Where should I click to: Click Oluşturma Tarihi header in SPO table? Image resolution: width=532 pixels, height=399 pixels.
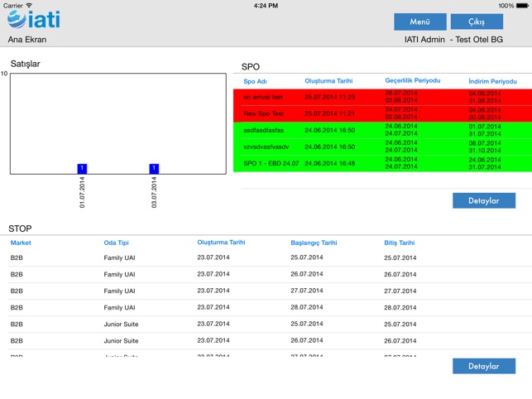point(328,81)
